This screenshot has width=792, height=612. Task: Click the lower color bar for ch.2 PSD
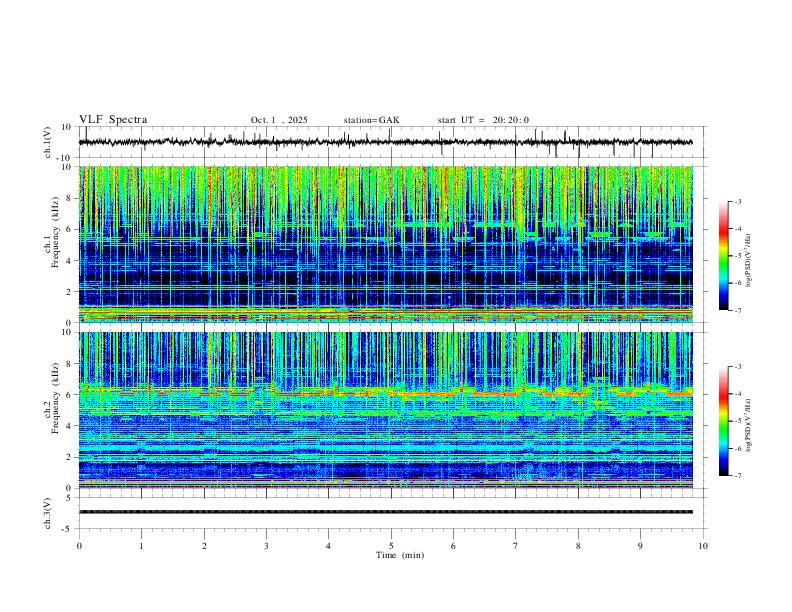pos(723,421)
